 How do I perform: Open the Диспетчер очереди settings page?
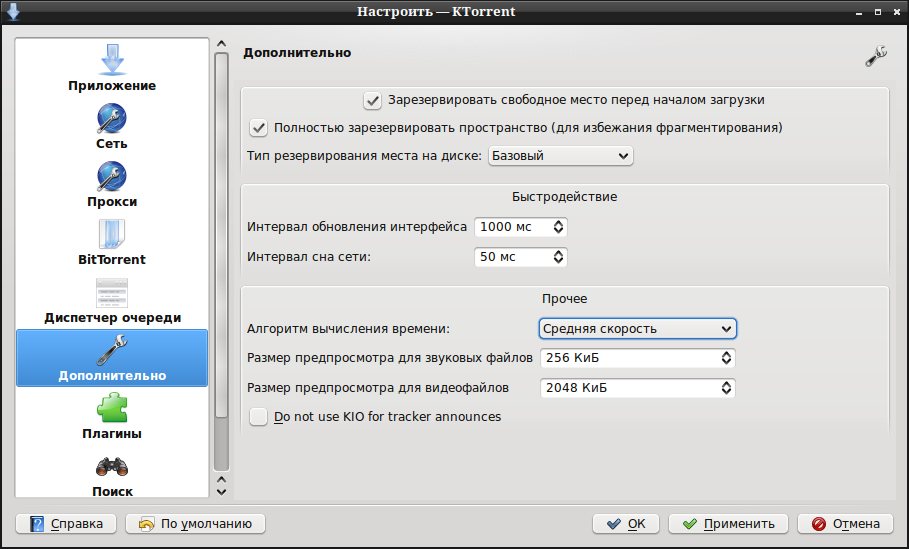[112, 300]
